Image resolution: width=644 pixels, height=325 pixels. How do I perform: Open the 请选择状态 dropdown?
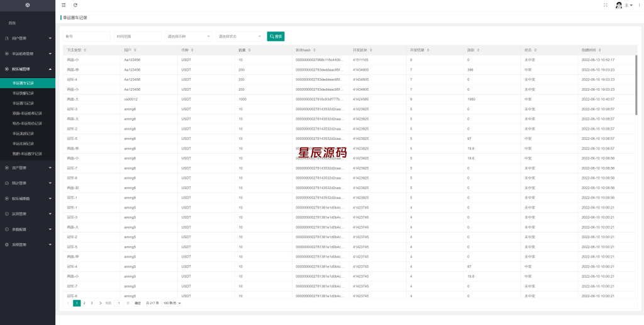(240, 36)
